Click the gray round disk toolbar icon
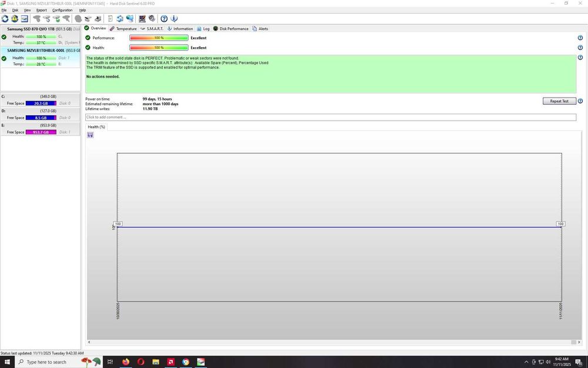Viewport: 588px width, 368px height. [x=78, y=18]
